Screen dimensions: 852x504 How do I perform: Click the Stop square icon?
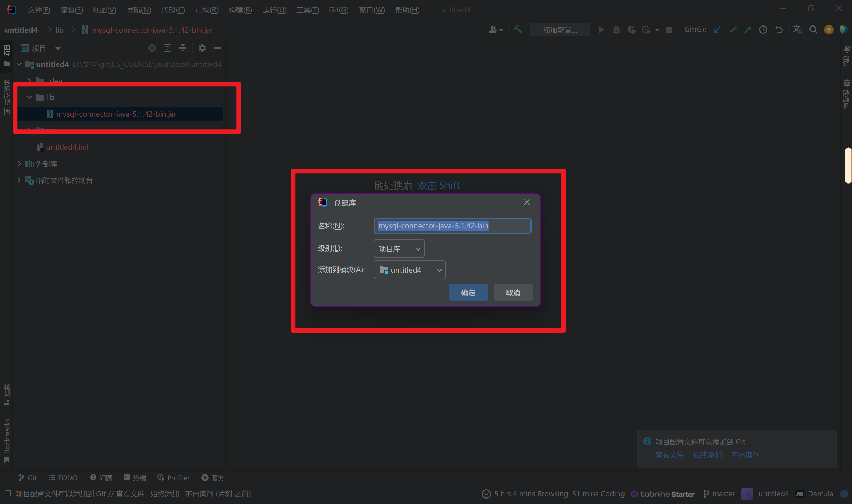669,30
